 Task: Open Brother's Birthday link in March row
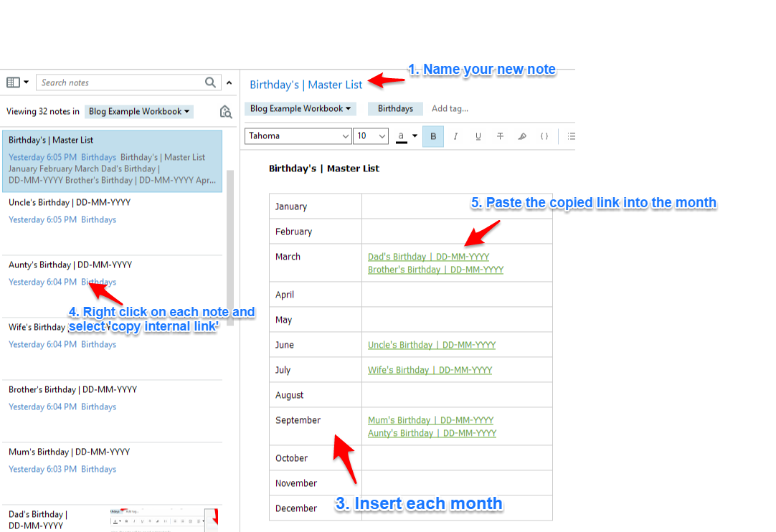coord(435,270)
